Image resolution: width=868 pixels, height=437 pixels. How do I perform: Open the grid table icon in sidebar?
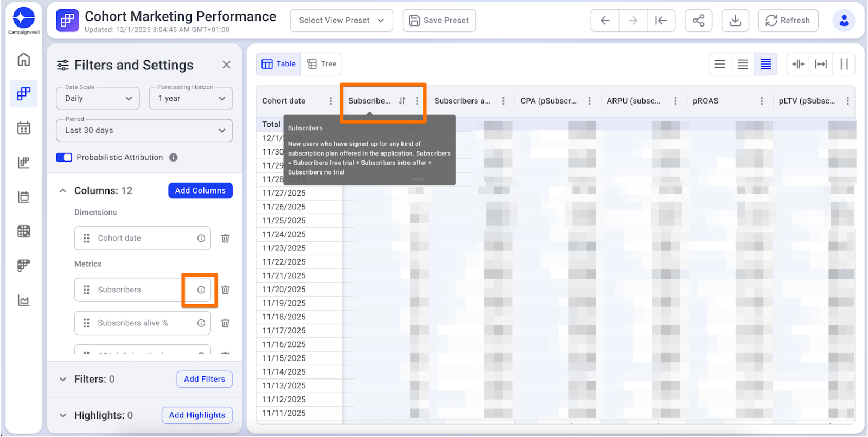point(24,232)
